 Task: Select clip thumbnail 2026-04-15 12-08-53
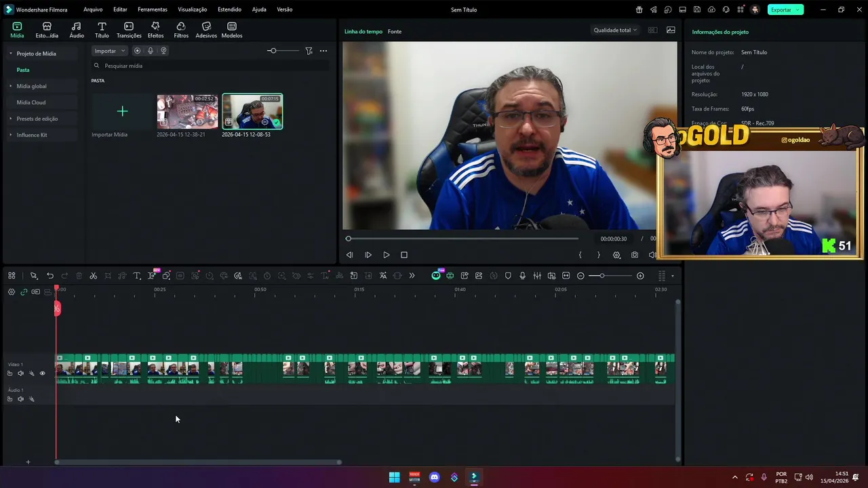click(252, 111)
